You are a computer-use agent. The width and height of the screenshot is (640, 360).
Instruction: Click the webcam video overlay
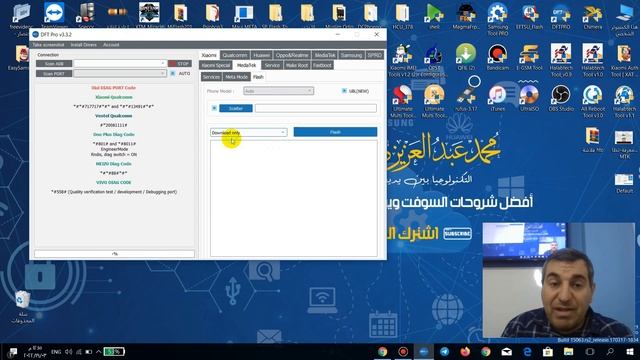[559, 280]
